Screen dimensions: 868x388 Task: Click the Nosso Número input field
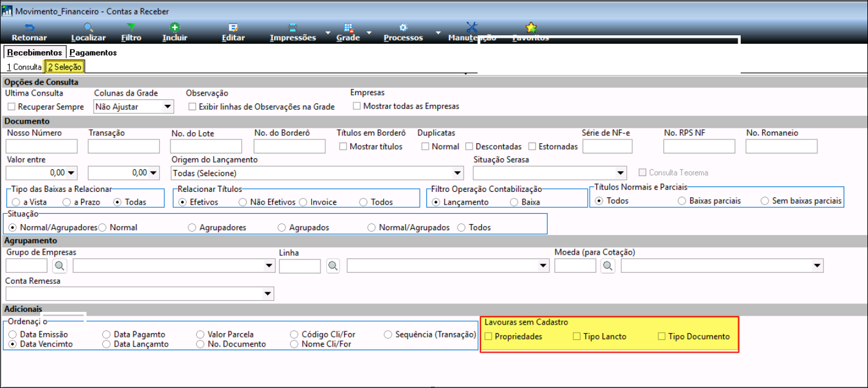[x=41, y=146]
